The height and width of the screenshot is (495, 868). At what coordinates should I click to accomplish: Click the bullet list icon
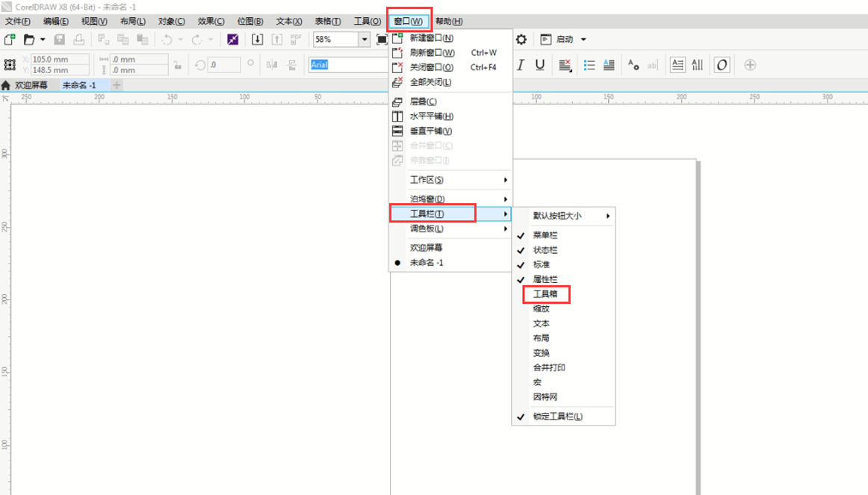click(589, 65)
